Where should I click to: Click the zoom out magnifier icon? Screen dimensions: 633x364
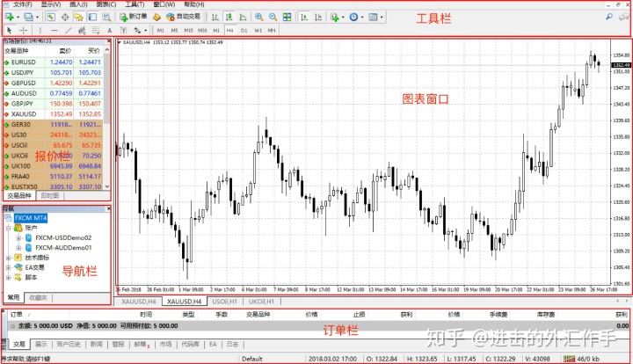tap(273, 17)
